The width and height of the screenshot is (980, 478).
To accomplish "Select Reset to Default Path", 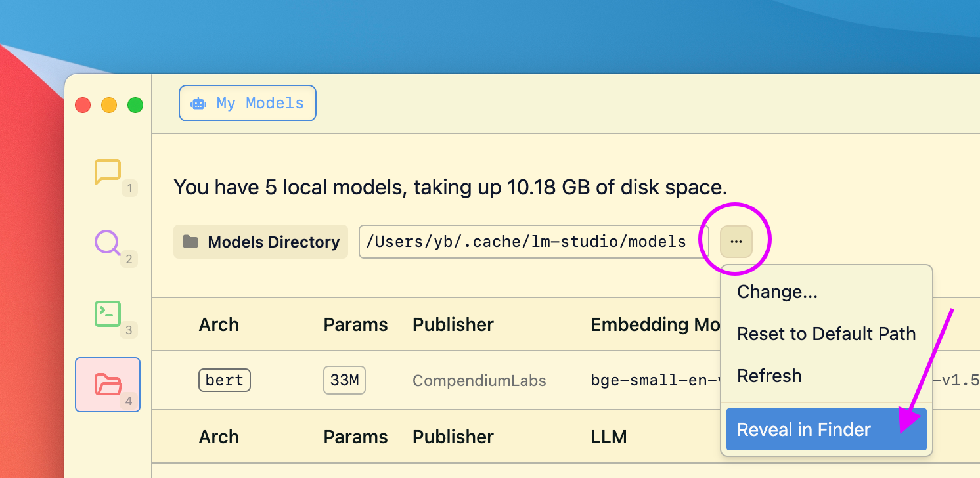I will [x=826, y=334].
